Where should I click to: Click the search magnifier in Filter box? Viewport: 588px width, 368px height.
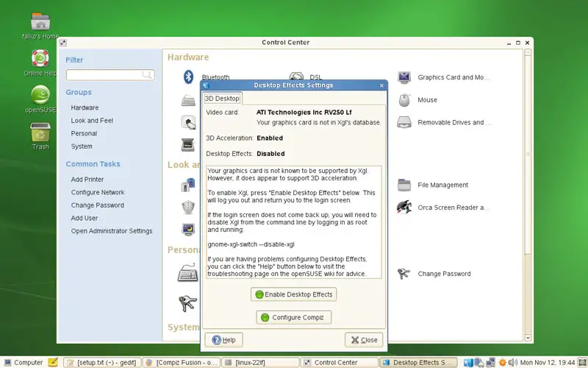(x=146, y=75)
